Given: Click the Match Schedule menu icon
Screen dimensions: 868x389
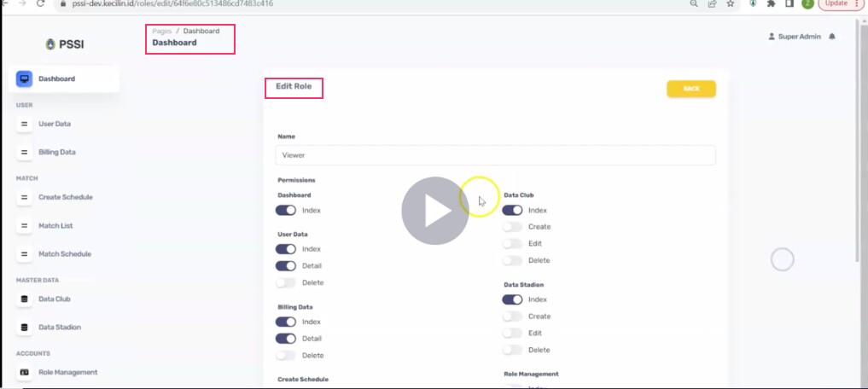Looking at the screenshot, I should [24, 254].
